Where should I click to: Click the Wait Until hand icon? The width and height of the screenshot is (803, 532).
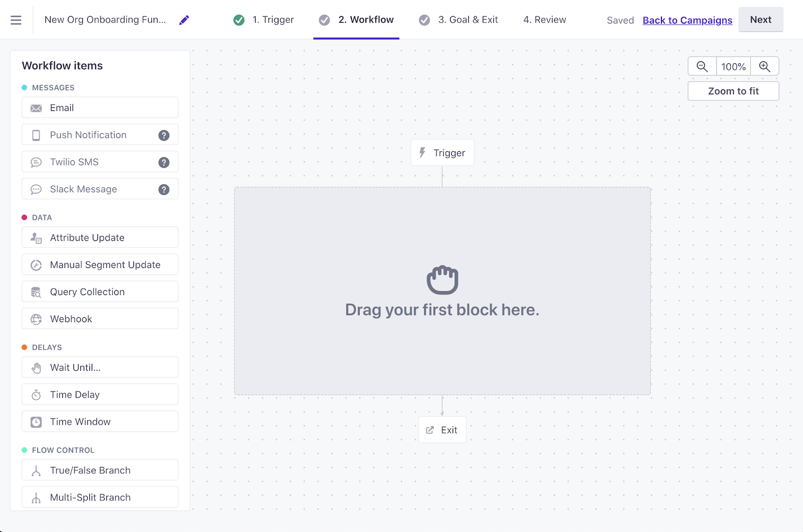(36, 368)
